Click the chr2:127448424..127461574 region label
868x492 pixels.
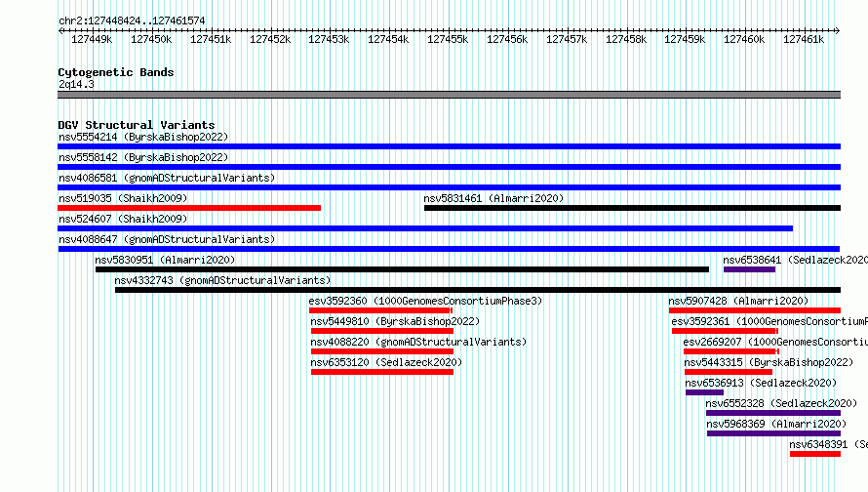(x=132, y=20)
